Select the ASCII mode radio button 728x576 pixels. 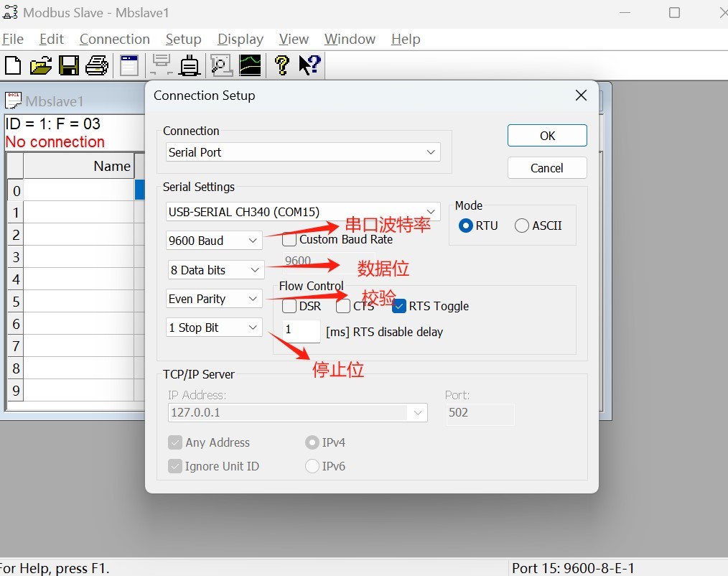click(x=521, y=226)
